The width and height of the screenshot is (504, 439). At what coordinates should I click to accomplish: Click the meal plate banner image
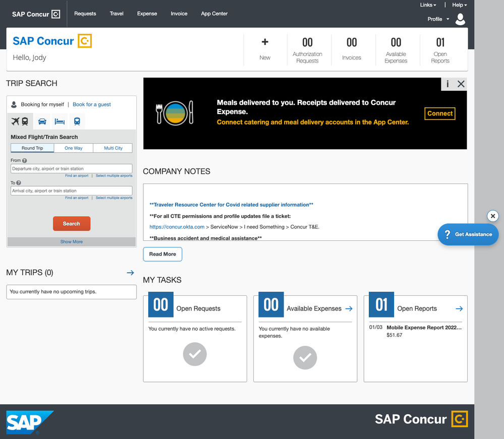tap(175, 113)
